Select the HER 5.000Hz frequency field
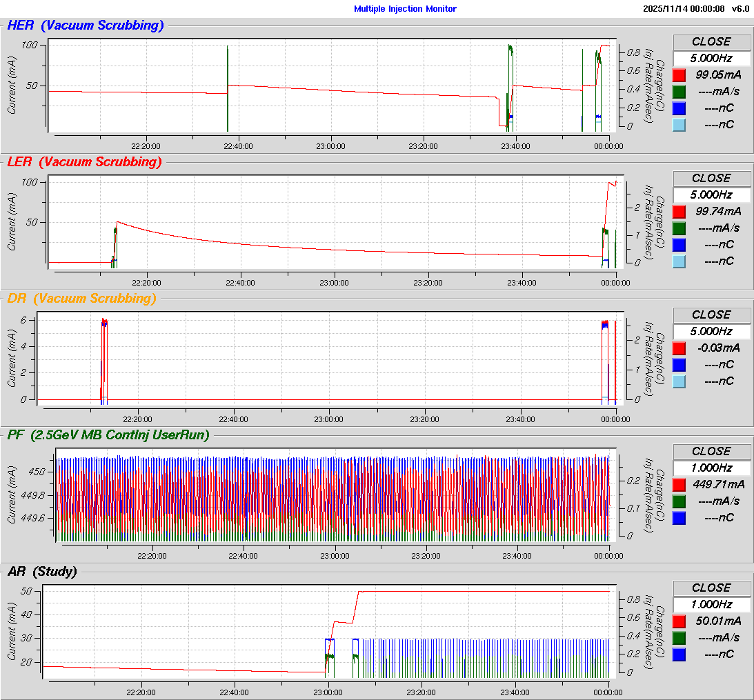Viewport: 754px width, 700px height. (711, 58)
